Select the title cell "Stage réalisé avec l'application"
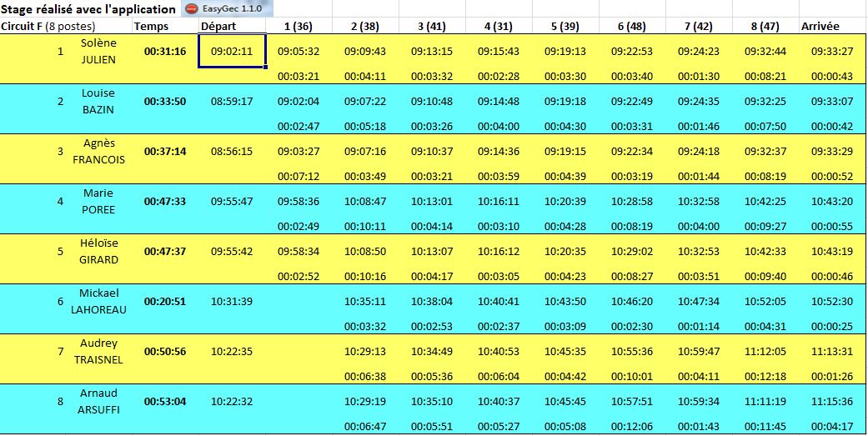 [88, 9]
